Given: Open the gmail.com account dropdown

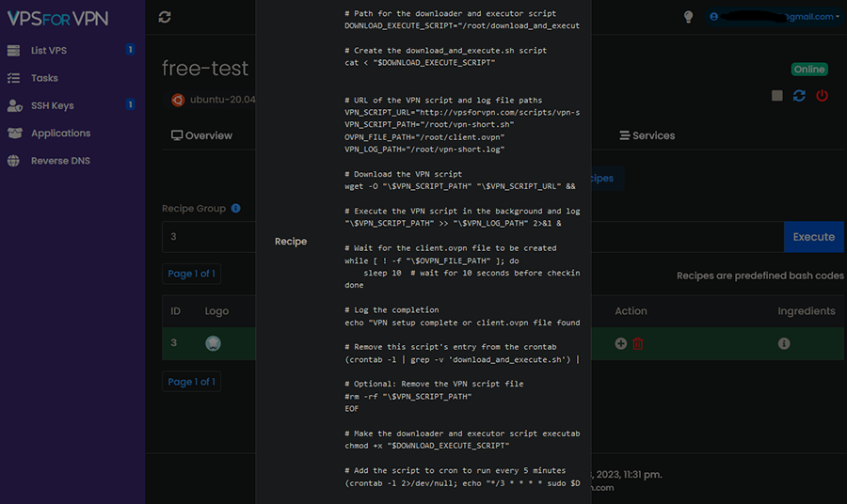Looking at the screenshot, I should [775, 17].
